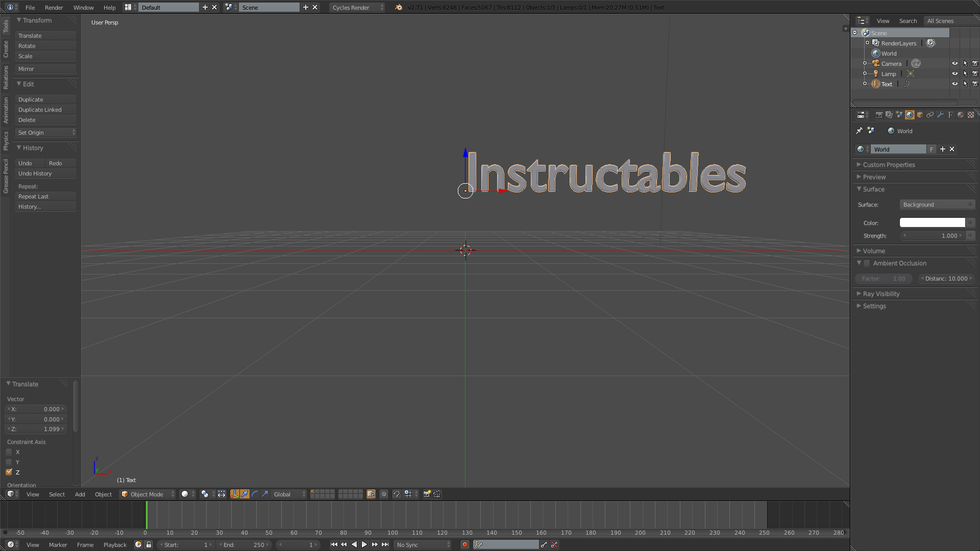Image resolution: width=980 pixels, height=551 pixels.
Task: Hide the Text object via its eye icon
Action: [954, 84]
